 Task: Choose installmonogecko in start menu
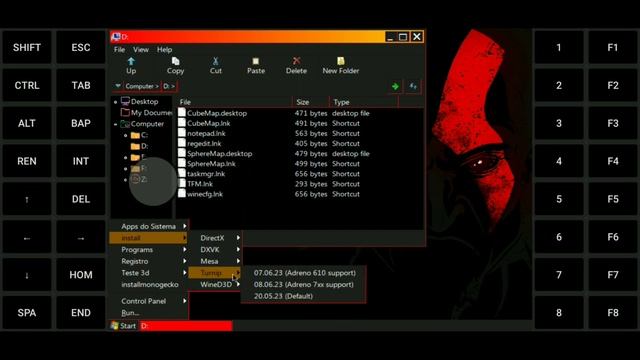pos(149,284)
